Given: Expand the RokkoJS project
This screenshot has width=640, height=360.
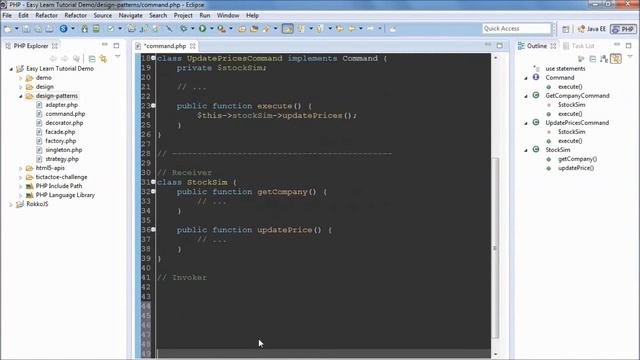Looking at the screenshot, I should click(11, 204).
